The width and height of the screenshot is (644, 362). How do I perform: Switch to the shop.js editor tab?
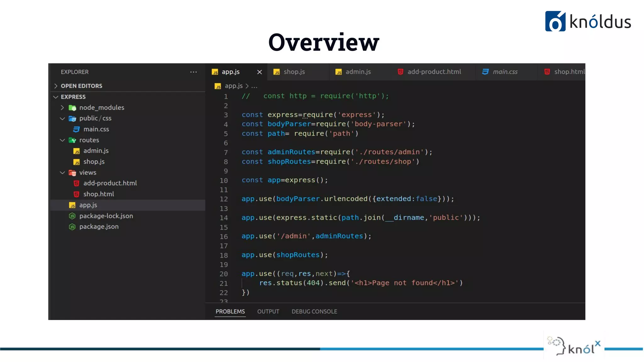coord(294,72)
